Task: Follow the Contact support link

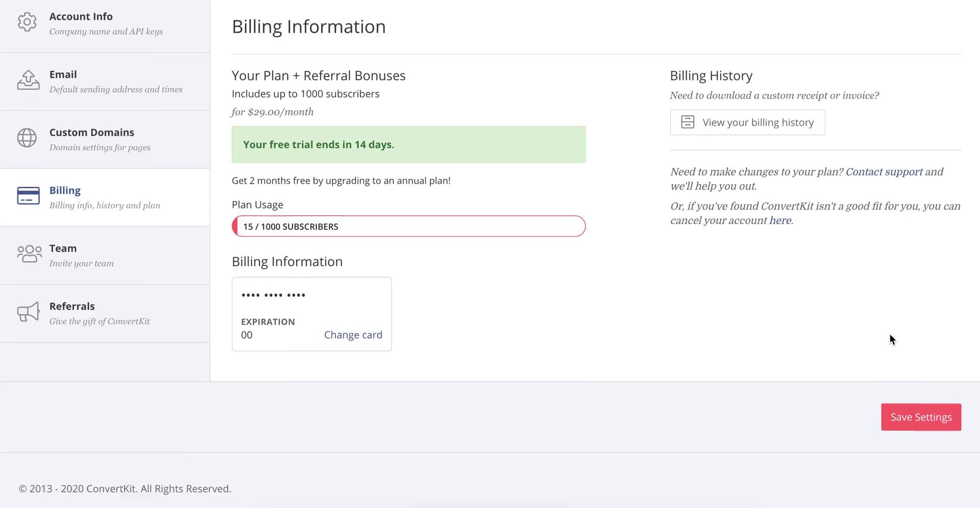Action: (x=884, y=172)
